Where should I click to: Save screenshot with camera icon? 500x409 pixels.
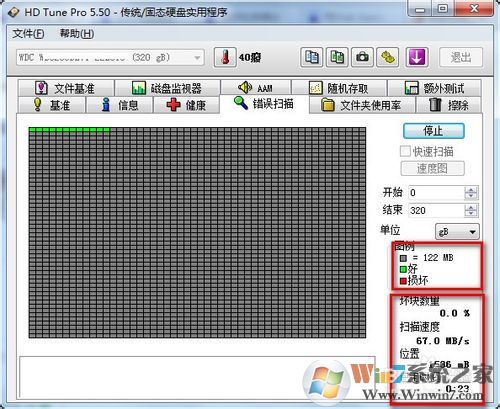[x=362, y=57]
